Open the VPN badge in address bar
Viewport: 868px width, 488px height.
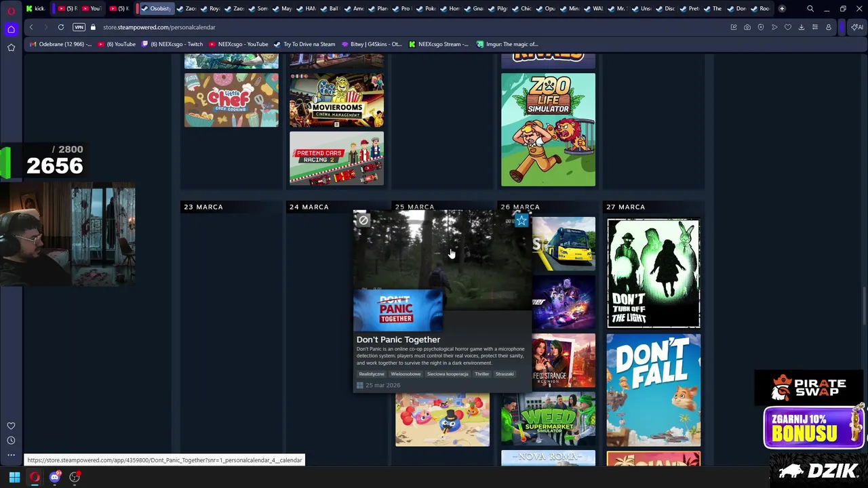pyautogui.click(x=79, y=27)
